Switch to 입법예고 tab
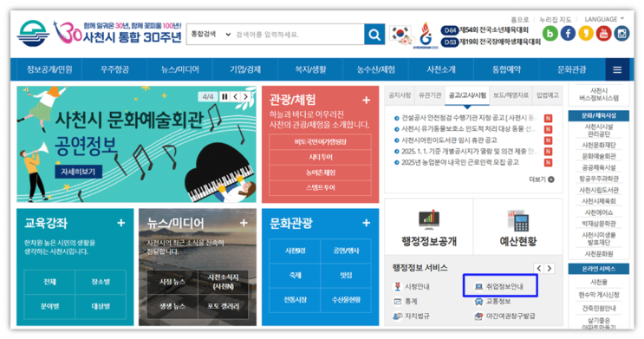This screenshot has height=339, width=644. (x=548, y=95)
